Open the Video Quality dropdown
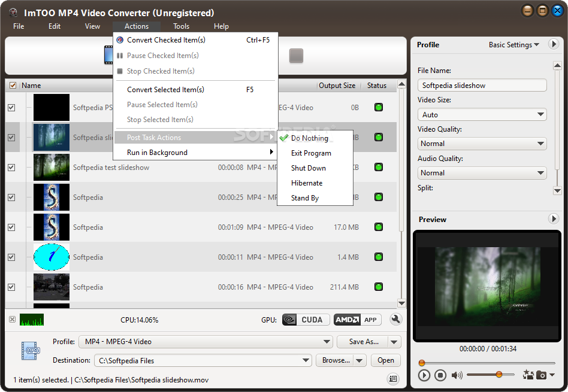The height and width of the screenshot is (392, 568). point(482,144)
